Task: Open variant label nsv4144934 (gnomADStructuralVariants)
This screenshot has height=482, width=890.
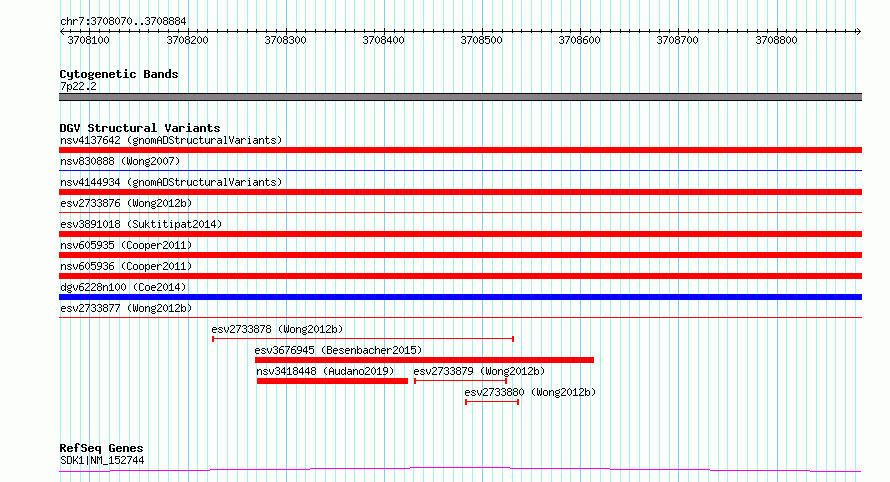Action: [171, 182]
